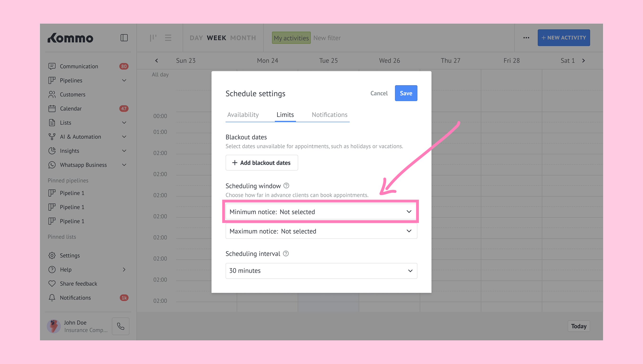Switch to Notifications tab in dialog
The height and width of the screenshot is (364, 643).
pyautogui.click(x=330, y=115)
